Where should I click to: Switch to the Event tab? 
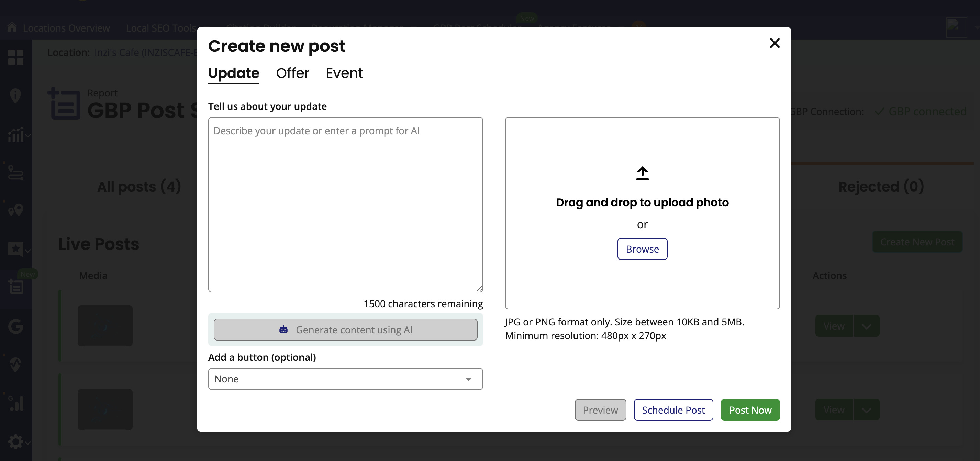[344, 73]
